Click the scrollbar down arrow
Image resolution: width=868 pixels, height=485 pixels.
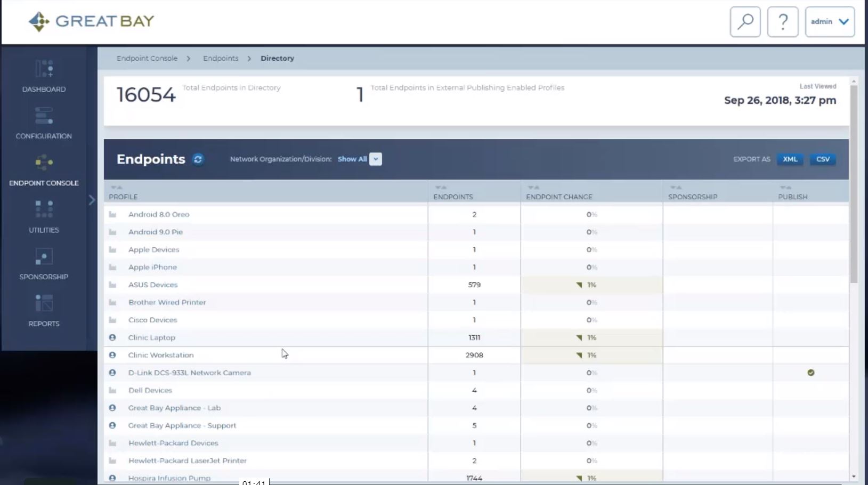[x=854, y=476]
